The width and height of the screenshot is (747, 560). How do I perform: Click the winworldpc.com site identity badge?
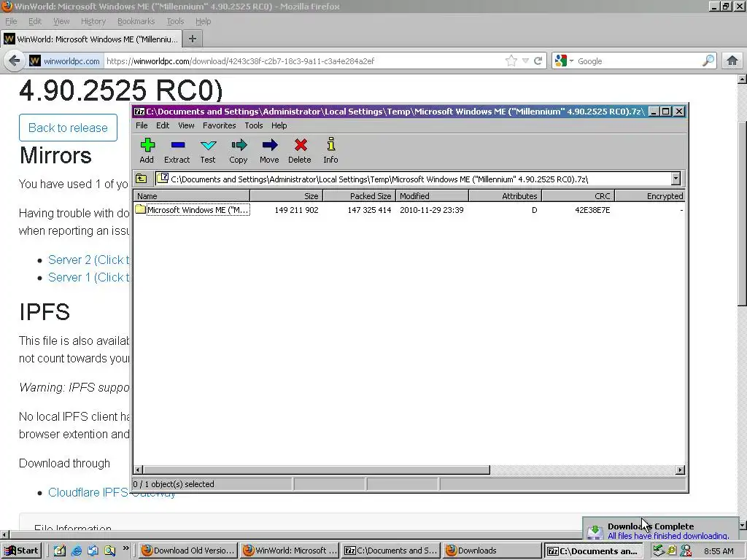point(65,61)
